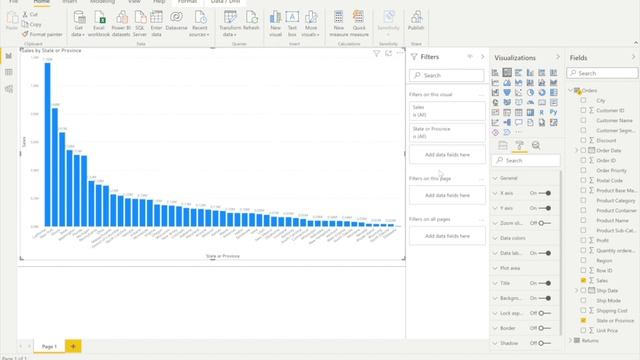
Task: Open Recent sources dropdown
Action: [x=199, y=24]
